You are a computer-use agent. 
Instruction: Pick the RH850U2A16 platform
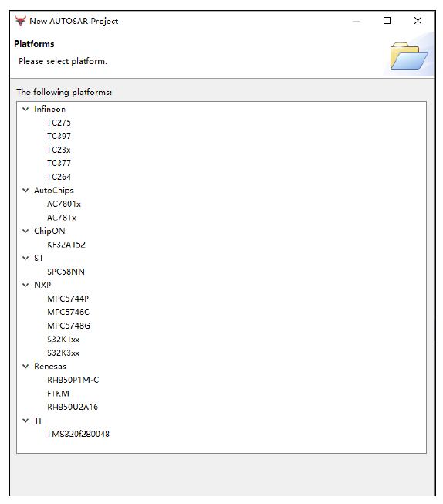[73, 407]
